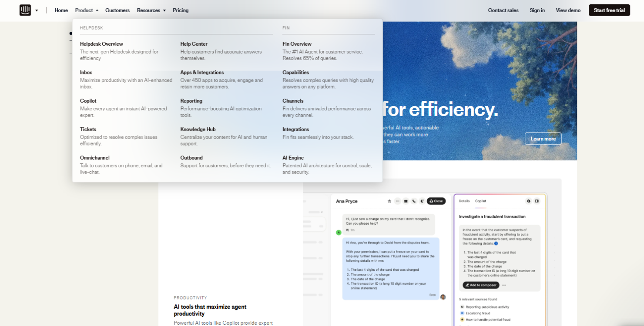Click the Add to composer button
This screenshot has width=644, height=326.
(x=481, y=285)
